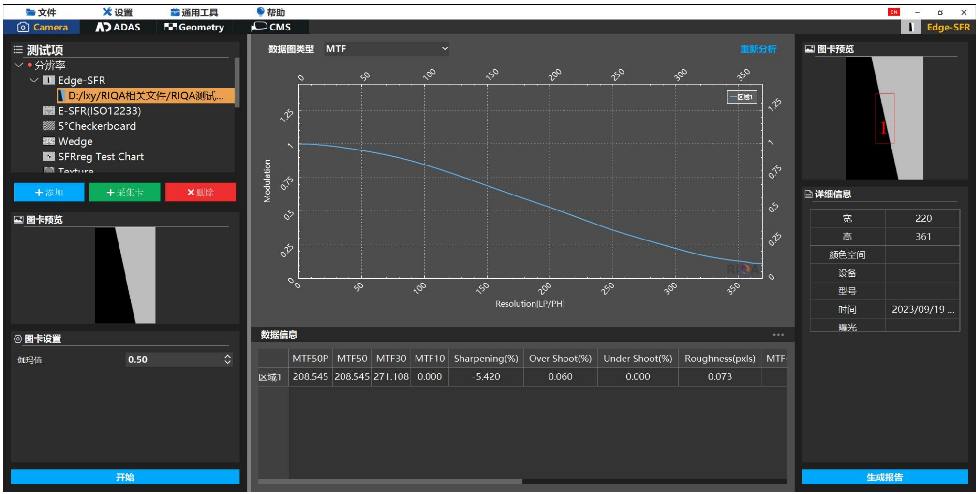Collapse the Edge-SFR tree node
This screenshot has width=980, height=494.
coord(34,80)
